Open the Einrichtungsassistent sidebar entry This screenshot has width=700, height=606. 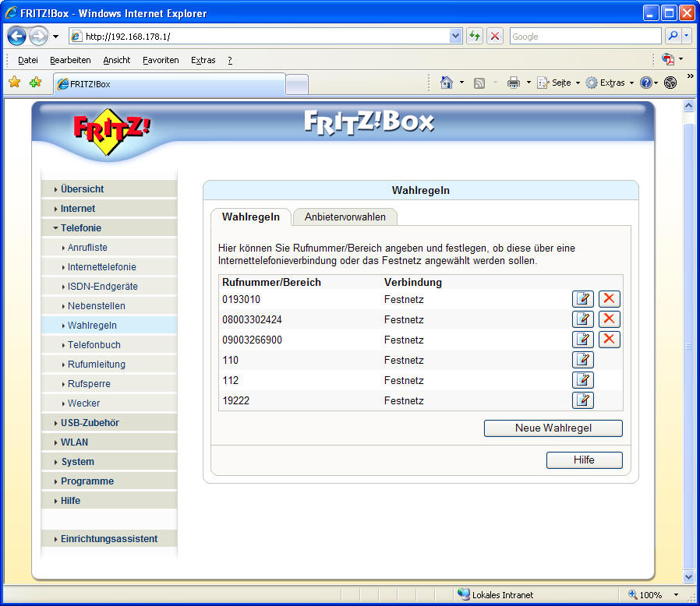[109, 538]
